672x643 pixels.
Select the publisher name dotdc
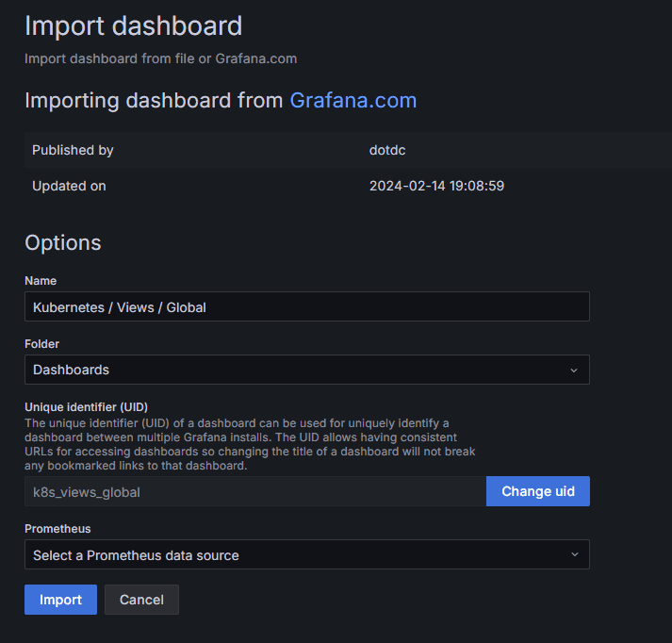[387, 150]
